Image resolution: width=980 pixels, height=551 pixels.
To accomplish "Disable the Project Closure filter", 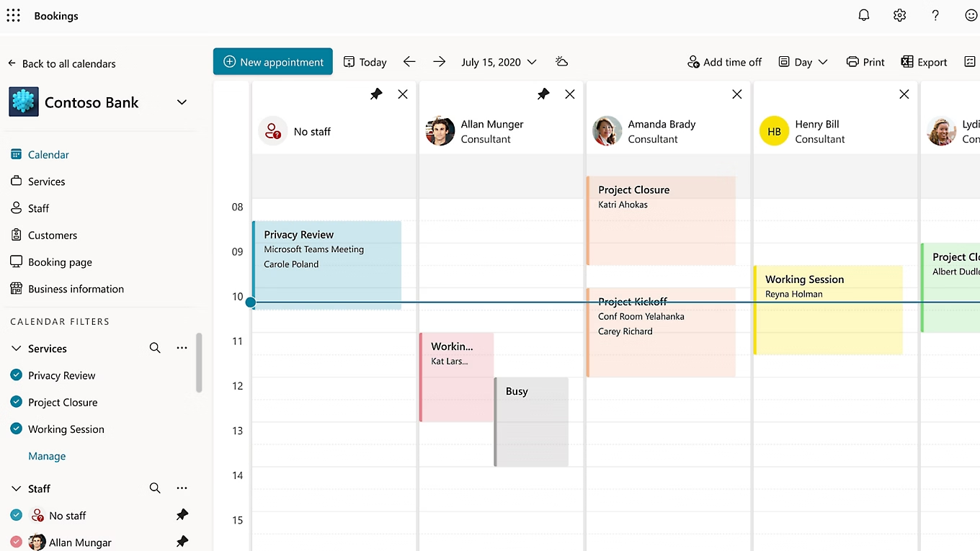I will [x=16, y=402].
